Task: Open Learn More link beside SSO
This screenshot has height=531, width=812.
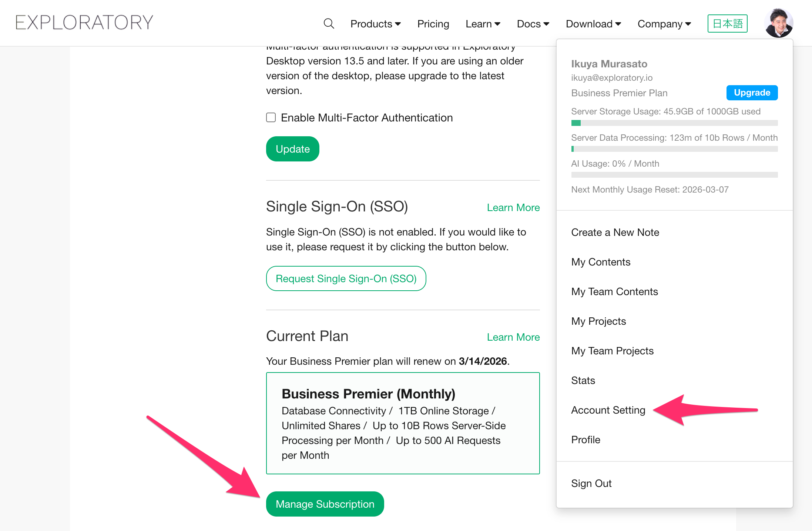Action: pyautogui.click(x=513, y=208)
